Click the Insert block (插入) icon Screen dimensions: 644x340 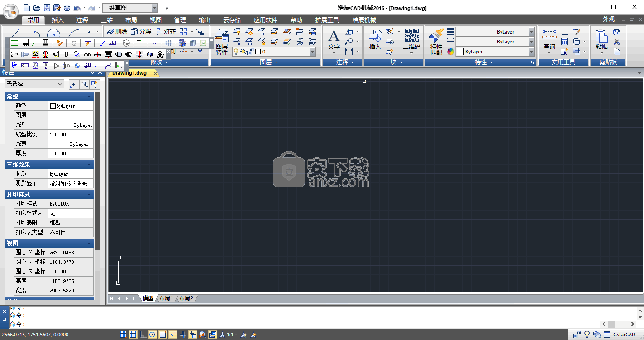pyautogui.click(x=375, y=40)
